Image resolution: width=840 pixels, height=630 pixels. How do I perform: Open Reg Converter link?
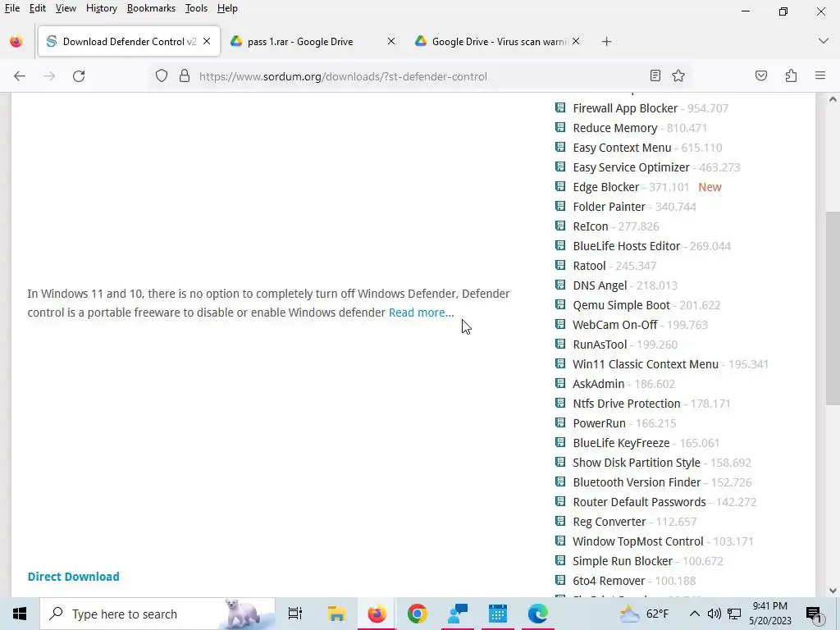tap(609, 522)
